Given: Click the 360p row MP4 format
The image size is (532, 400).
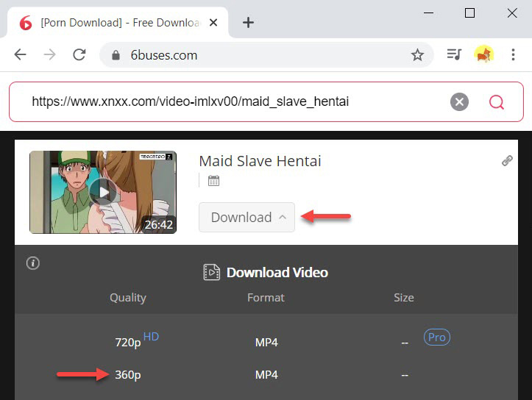Looking at the screenshot, I should (x=266, y=374).
